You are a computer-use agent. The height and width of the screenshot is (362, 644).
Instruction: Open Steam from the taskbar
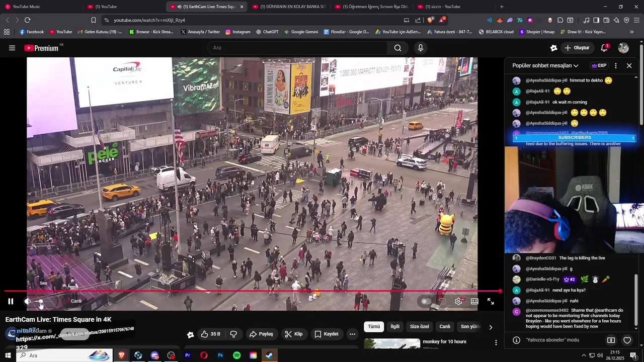[269, 355]
